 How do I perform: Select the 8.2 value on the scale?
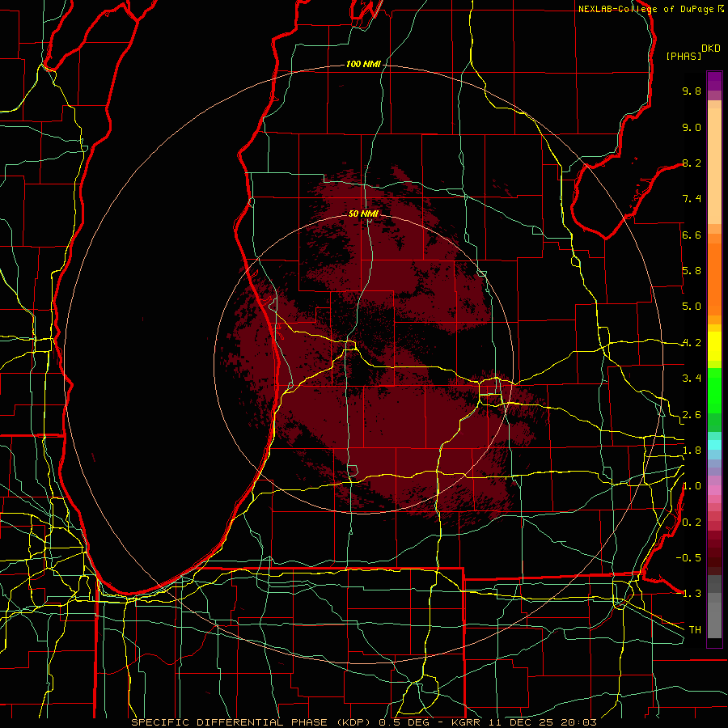[692, 163]
